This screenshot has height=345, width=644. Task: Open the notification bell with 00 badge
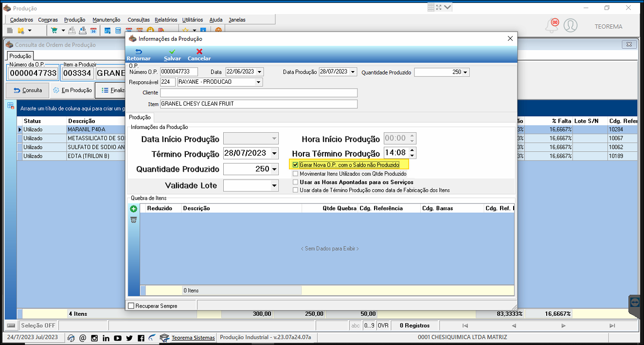click(552, 25)
